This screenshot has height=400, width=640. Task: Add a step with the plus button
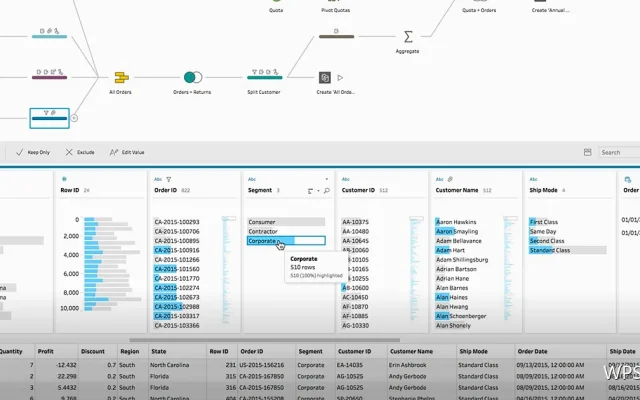[74, 118]
